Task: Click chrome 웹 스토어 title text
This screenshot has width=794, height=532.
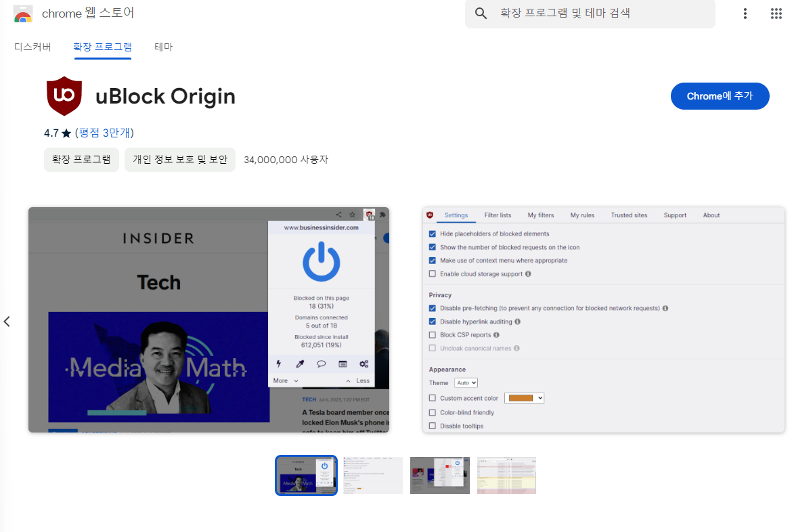Action: (87, 13)
